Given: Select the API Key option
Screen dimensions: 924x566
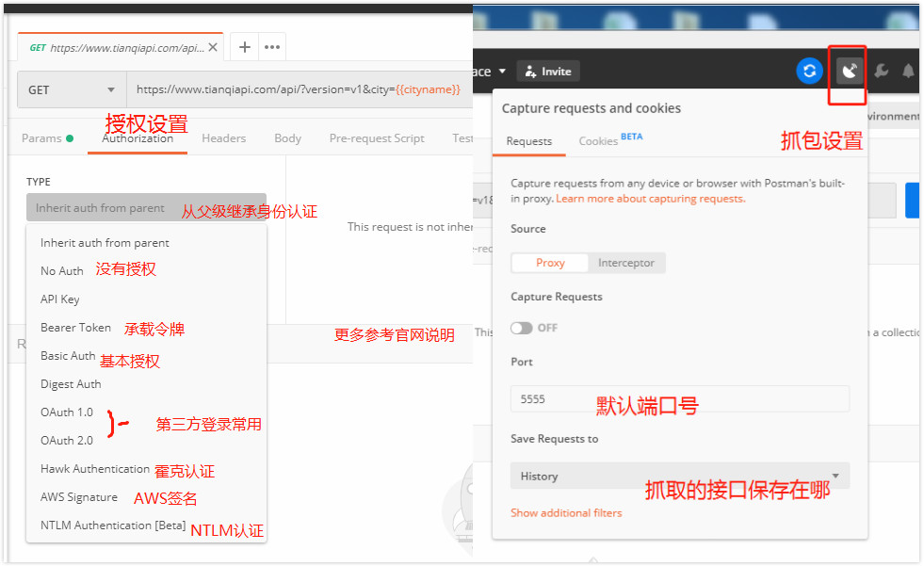Looking at the screenshot, I should point(59,299).
